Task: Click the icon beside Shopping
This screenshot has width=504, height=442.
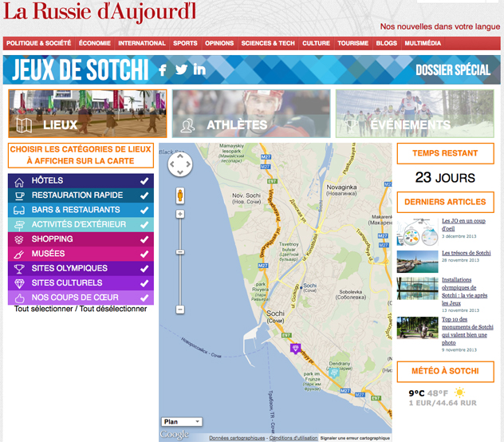Action: pos(19,239)
